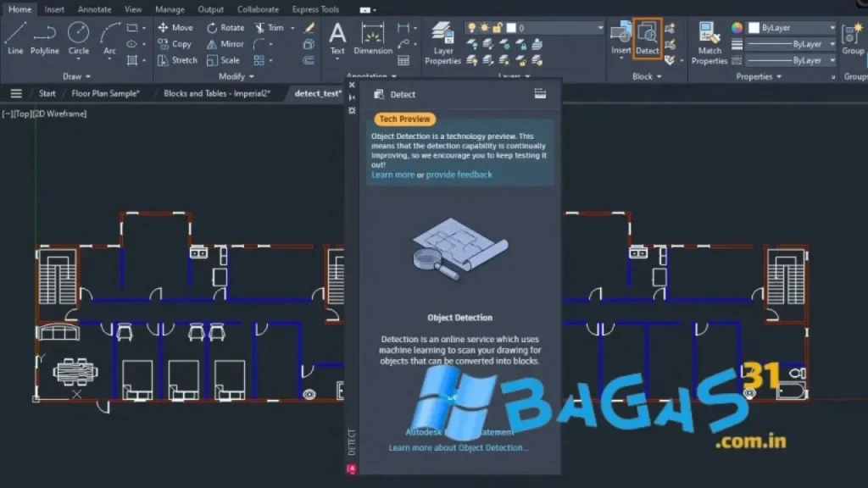
Task: Activate the Mirror command
Action: point(225,44)
